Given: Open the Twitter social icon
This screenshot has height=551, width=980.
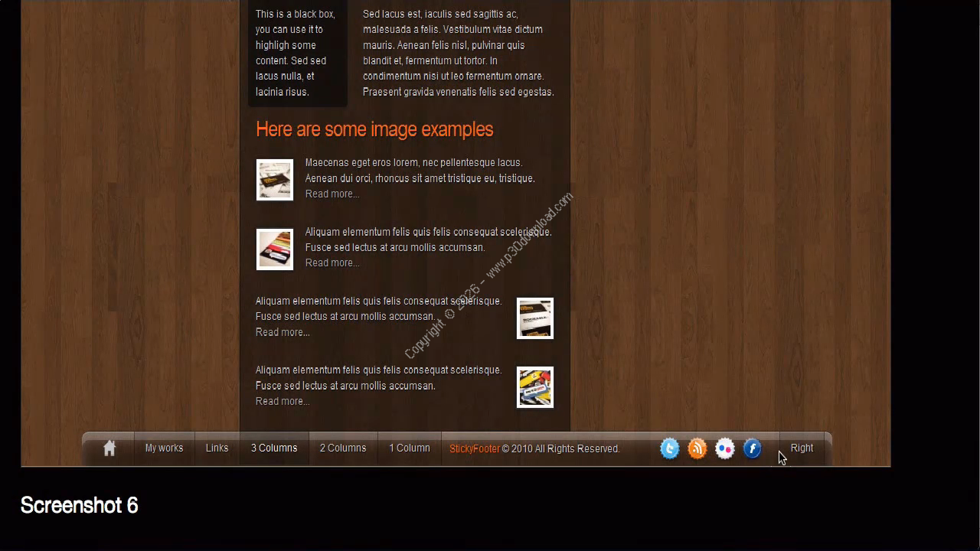Looking at the screenshot, I should pos(670,448).
